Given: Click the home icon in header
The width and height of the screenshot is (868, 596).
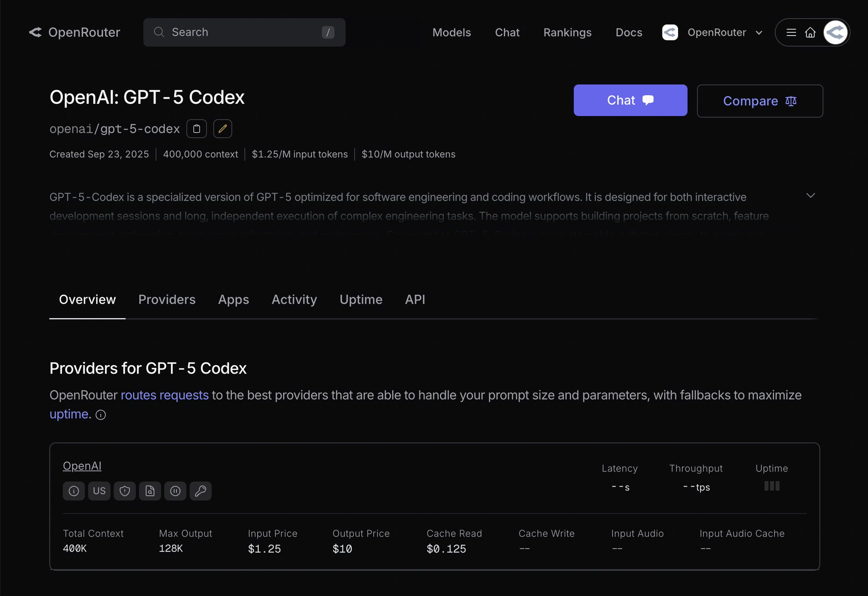Looking at the screenshot, I should 810,32.
